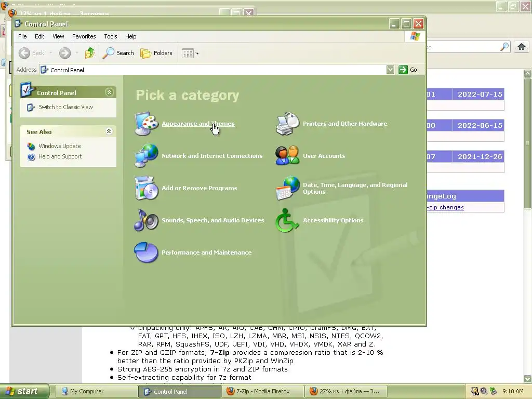This screenshot has width=532, height=399.
Task: Switch to 7-Zip Mozilla Firefox taskbar button
Action: (262, 392)
